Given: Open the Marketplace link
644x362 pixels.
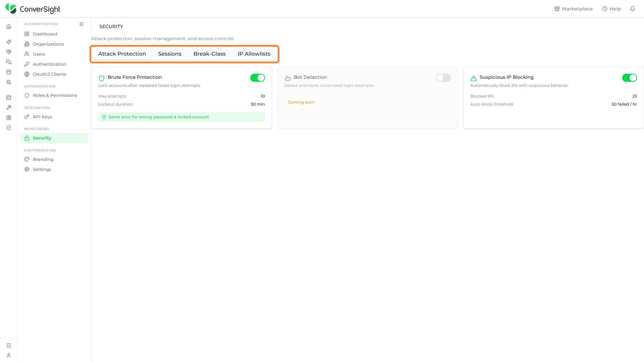Looking at the screenshot, I should point(574,9).
